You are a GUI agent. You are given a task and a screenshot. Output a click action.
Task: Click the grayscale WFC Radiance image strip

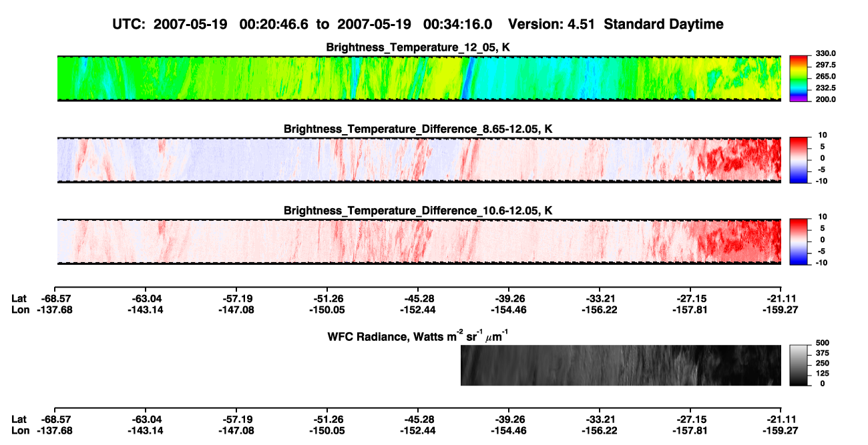[621, 366]
